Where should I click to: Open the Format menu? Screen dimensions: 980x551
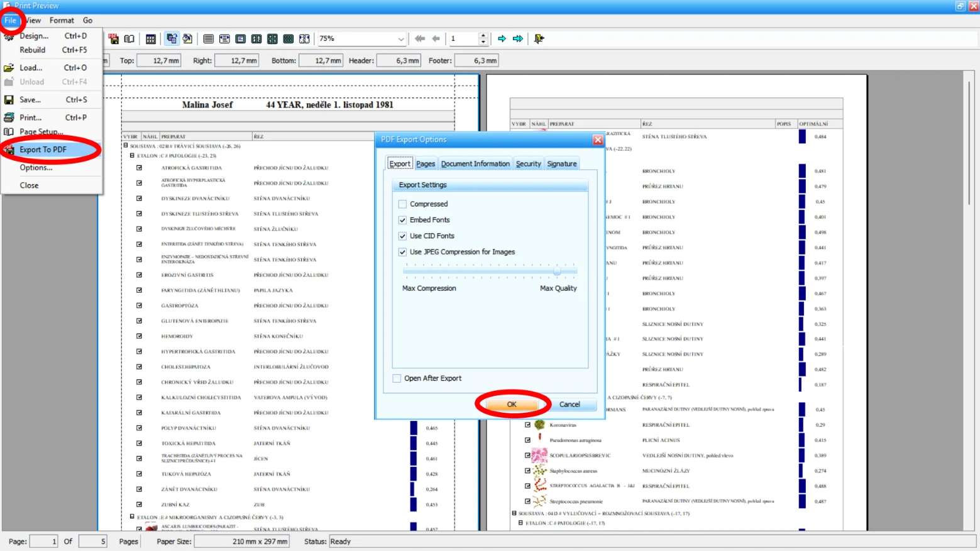pos(62,21)
